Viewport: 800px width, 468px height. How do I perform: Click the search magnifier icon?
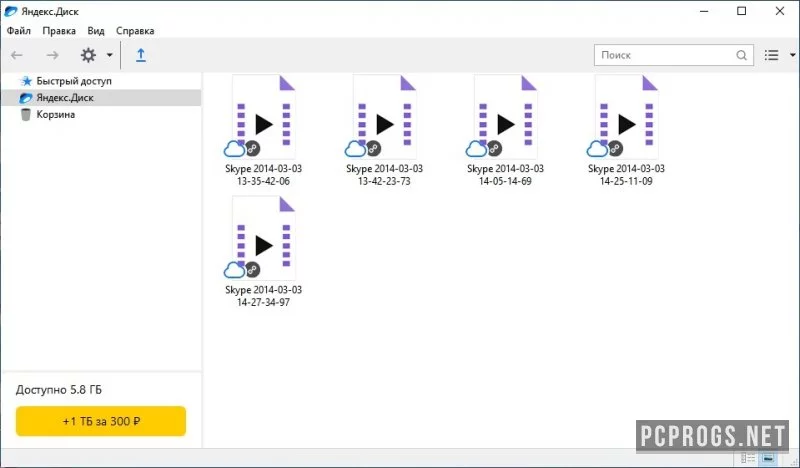tap(741, 55)
